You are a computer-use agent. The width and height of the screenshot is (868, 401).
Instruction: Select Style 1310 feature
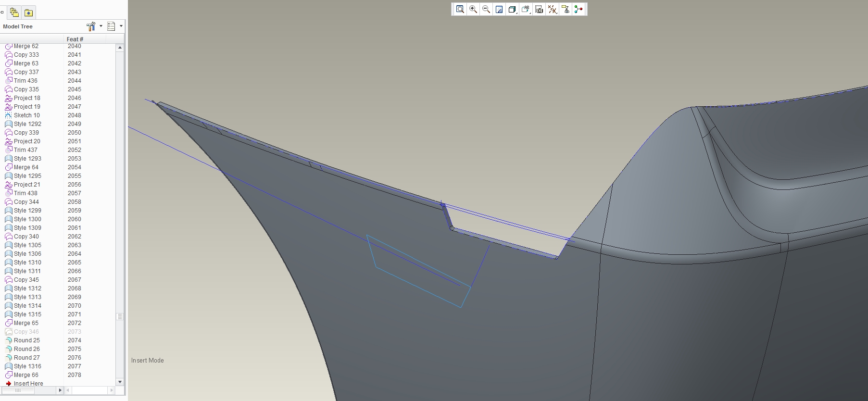[x=27, y=263]
